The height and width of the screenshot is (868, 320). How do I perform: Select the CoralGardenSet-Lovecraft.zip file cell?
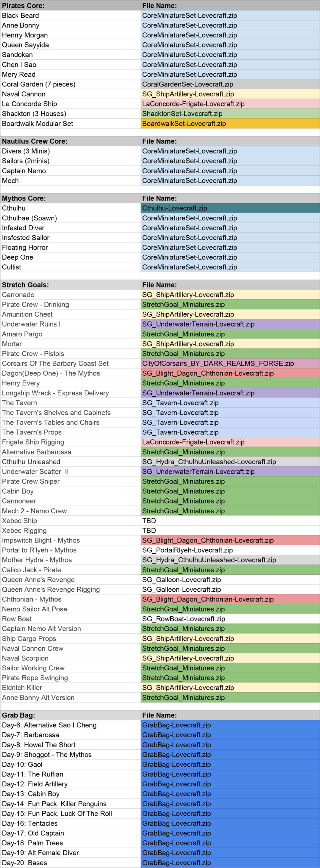click(230, 84)
